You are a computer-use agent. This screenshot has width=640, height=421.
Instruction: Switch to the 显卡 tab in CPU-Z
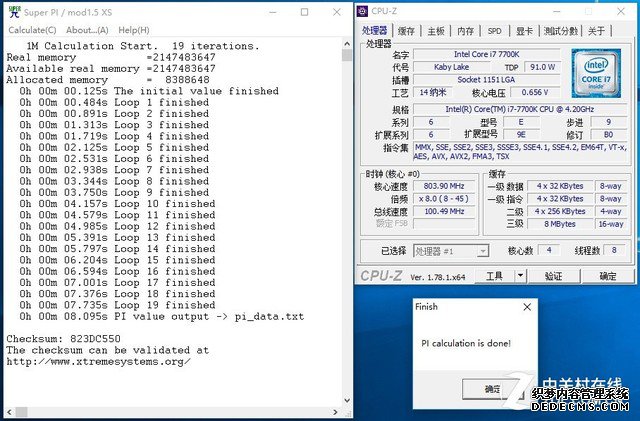pyautogui.click(x=524, y=31)
